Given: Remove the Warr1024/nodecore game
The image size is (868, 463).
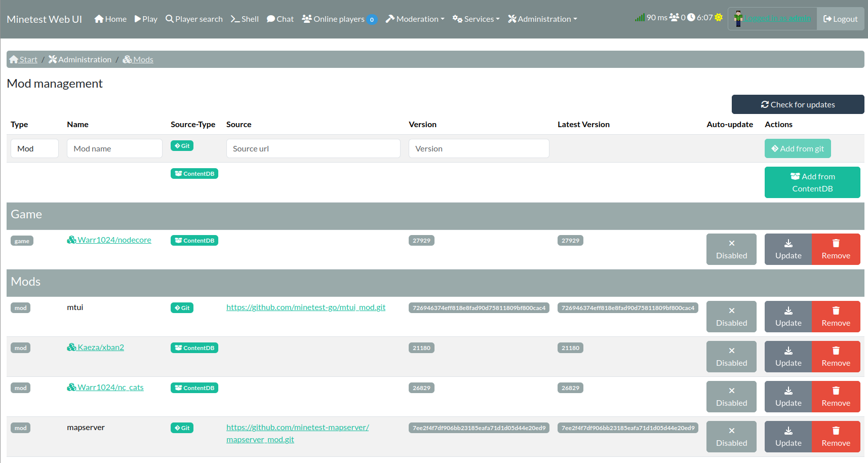Looking at the screenshot, I should click(x=836, y=249).
